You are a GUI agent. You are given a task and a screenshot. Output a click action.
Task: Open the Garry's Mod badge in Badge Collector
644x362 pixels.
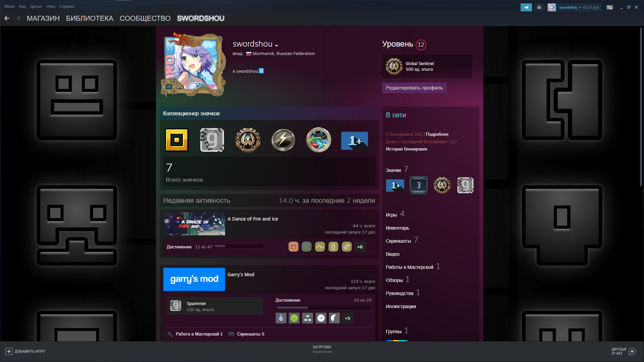click(x=212, y=140)
